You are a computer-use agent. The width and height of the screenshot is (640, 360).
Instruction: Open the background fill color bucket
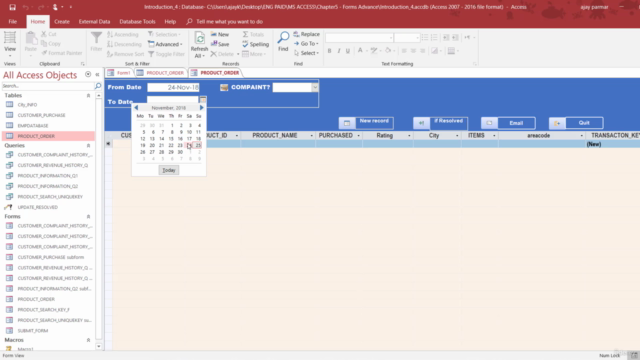[x=388, y=51]
